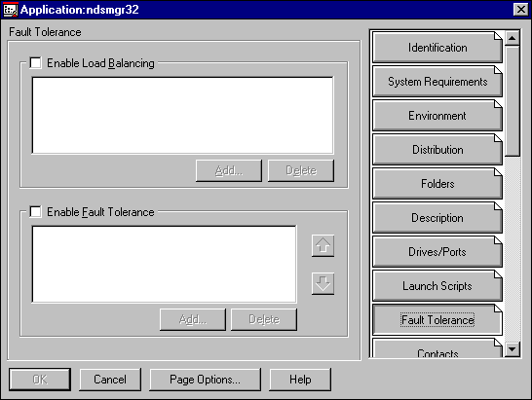View the Launch Scripts page
Viewport: 532px width, 400px height.
[x=437, y=286]
